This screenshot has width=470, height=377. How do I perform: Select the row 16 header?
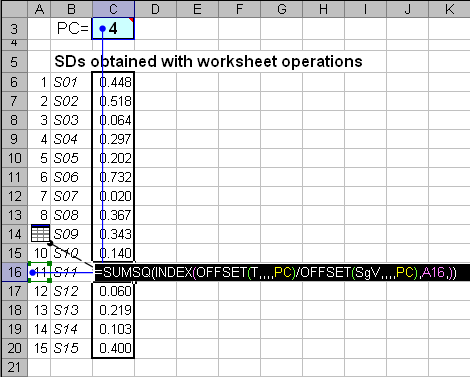click(14, 272)
